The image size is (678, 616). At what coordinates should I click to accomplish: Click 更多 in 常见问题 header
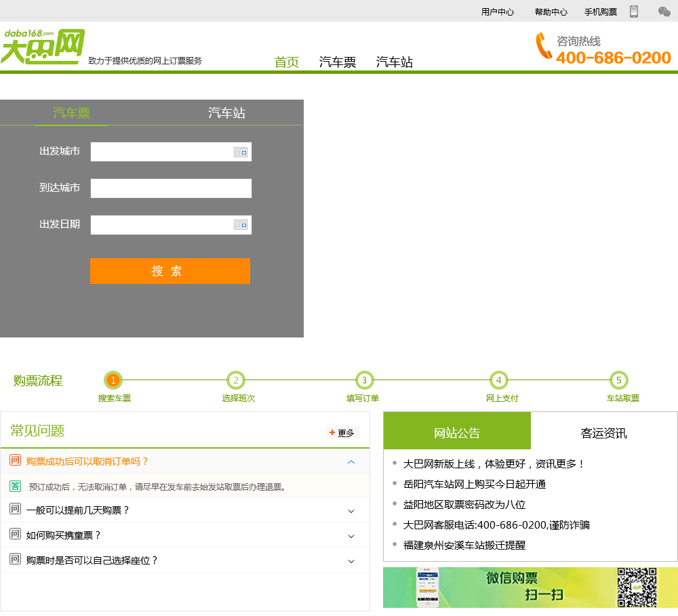pyautogui.click(x=346, y=433)
